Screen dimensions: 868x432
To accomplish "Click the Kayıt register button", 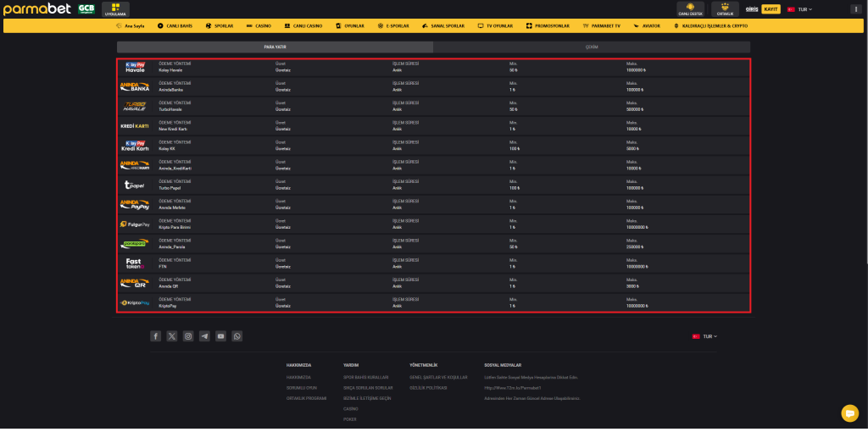I will [771, 9].
